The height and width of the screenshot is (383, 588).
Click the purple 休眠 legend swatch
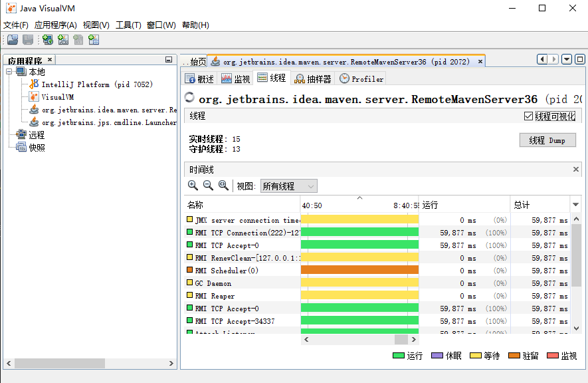pos(437,356)
